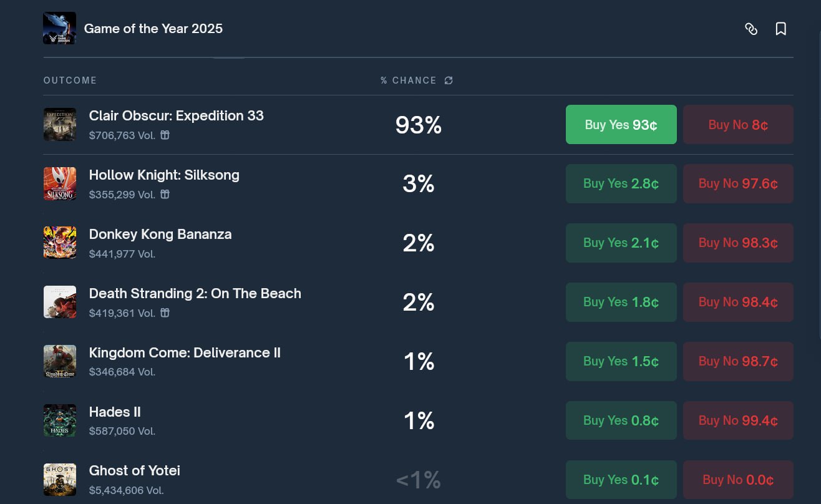Viewport: 821px width, 504px height.
Task: Buy Yes at 93¢ for Clair Obscur
Action: (621, 125)
